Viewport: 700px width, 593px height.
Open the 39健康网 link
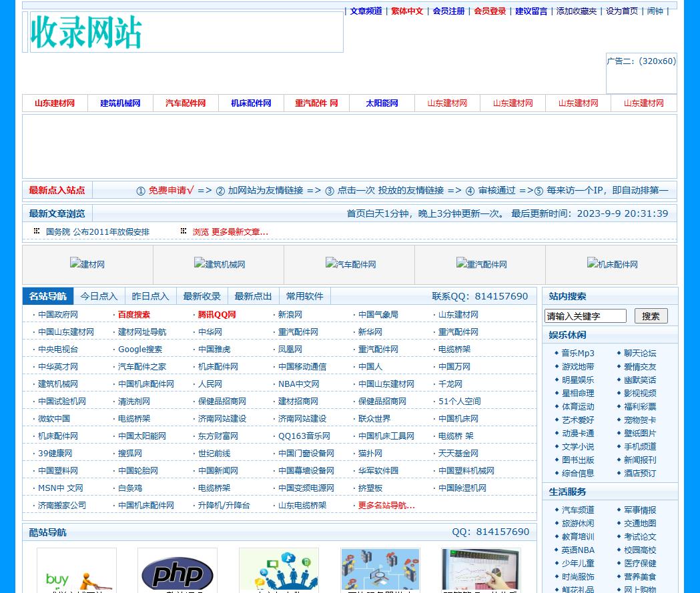click(x=55, y=454)
